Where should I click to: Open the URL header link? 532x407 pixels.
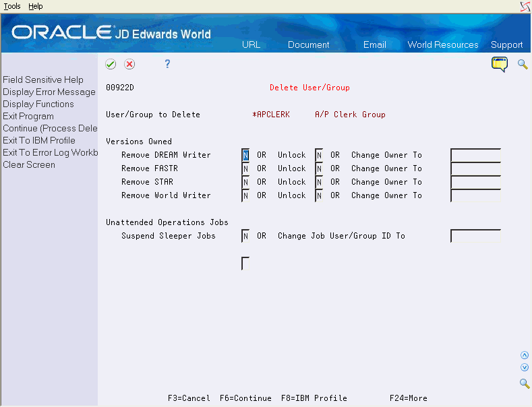pos(251,44)
